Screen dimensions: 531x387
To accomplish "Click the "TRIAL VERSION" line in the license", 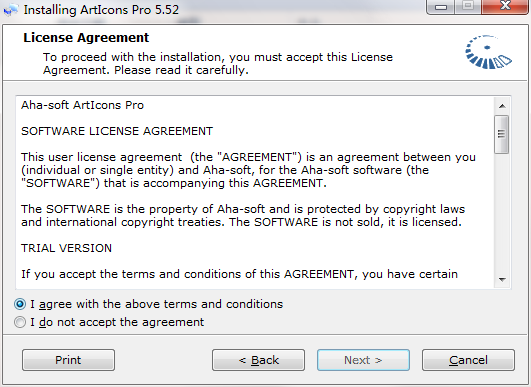I will click(66, 248).
